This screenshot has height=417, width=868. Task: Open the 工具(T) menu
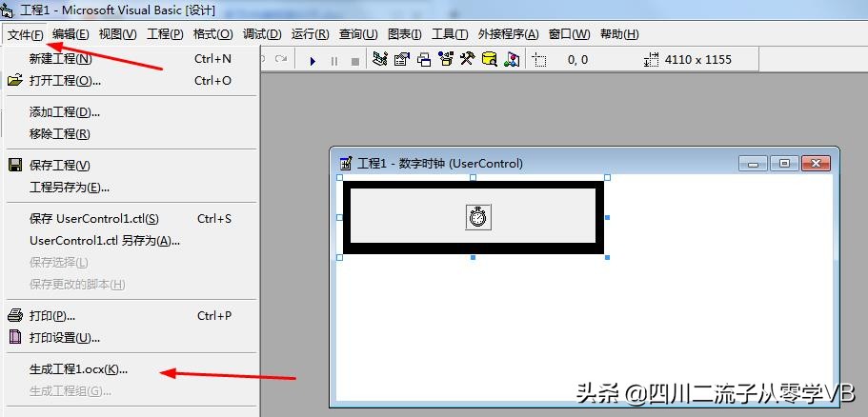coord(450,34)
